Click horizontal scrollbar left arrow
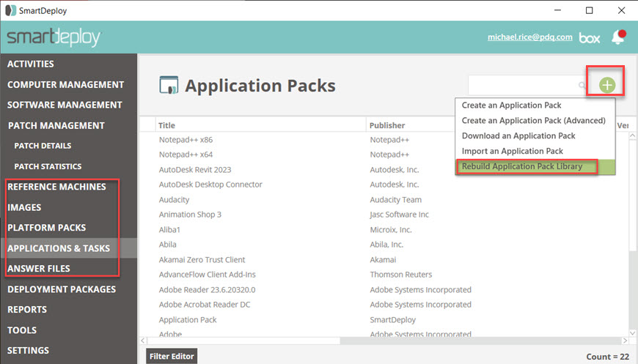 143,341
